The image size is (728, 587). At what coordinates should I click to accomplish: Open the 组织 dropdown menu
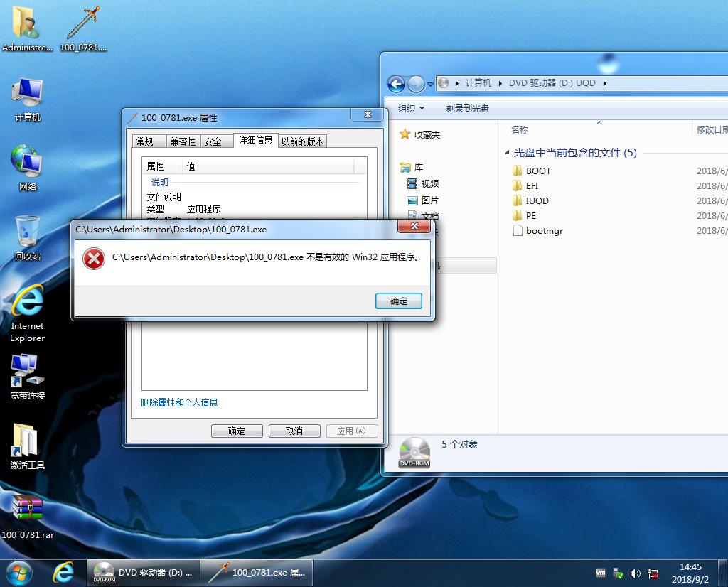411,109
